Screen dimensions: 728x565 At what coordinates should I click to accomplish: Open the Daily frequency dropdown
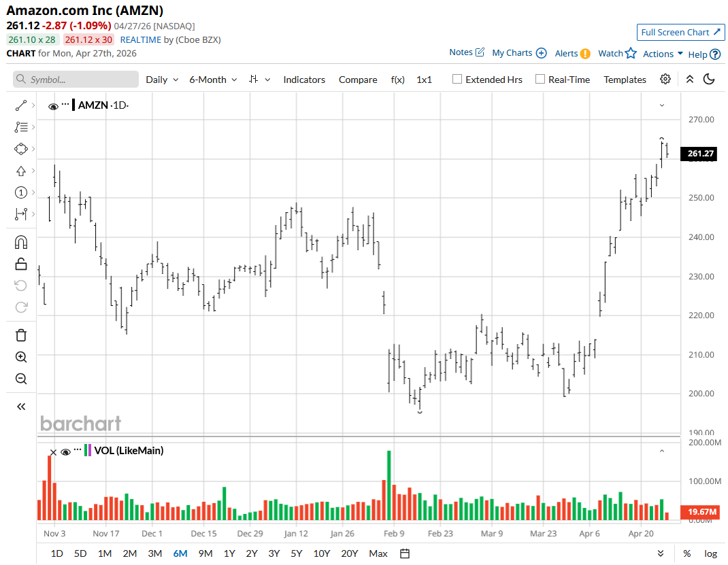pos(162,80)
